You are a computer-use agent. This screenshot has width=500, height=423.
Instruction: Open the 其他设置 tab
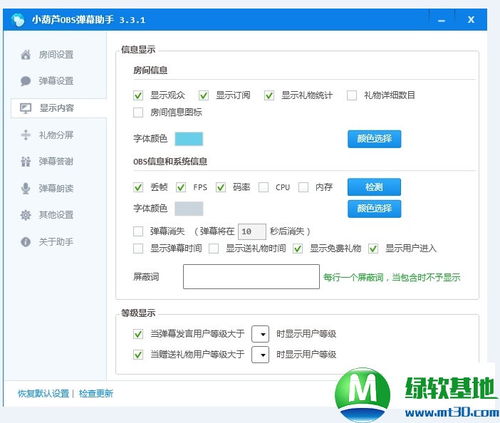tap(56, 215)
